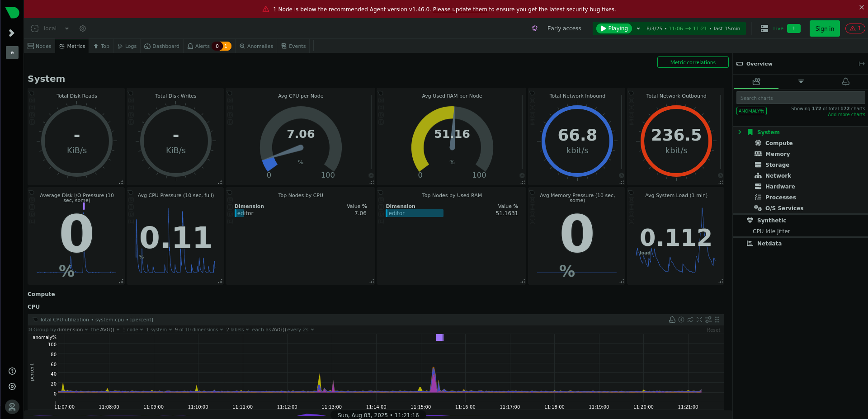868x419 pixels.
Task: Toggle the anomalies overlay icon on the CPU chart
Action: coord(690,320)
